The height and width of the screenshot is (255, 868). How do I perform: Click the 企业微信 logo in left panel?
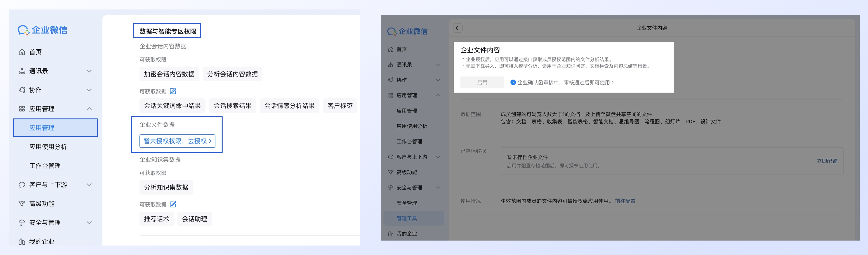(42, 30)
